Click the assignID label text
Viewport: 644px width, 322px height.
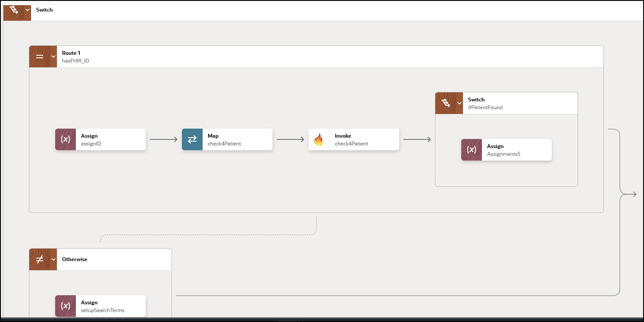(x=91, y=144)
